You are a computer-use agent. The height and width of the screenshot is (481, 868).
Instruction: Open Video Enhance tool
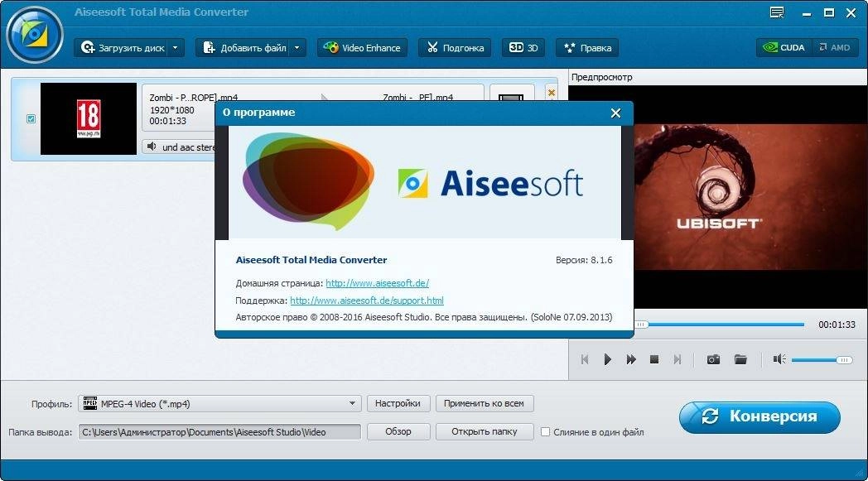pyautogui.click(x=362, y=47)
